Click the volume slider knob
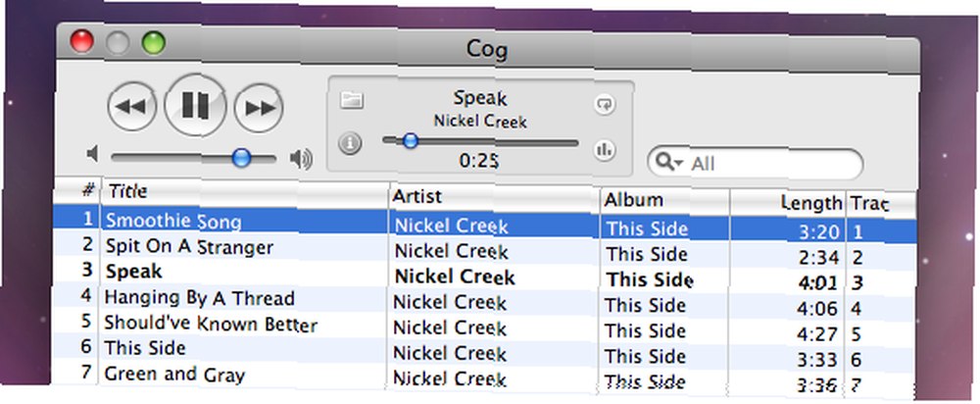 point(241,158)
